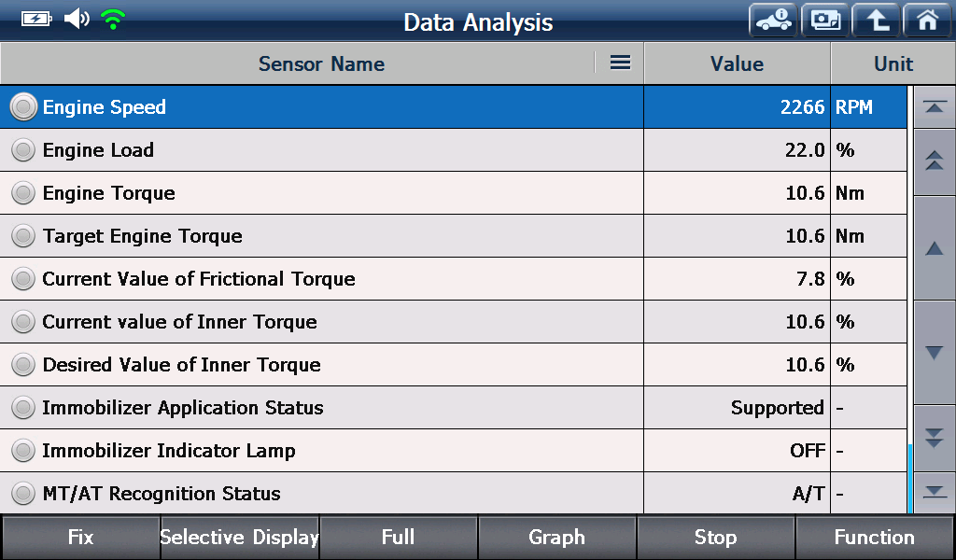Screen dimensions: 956x560
Task: Go back with the up-arrow icon
Action: 876,21
